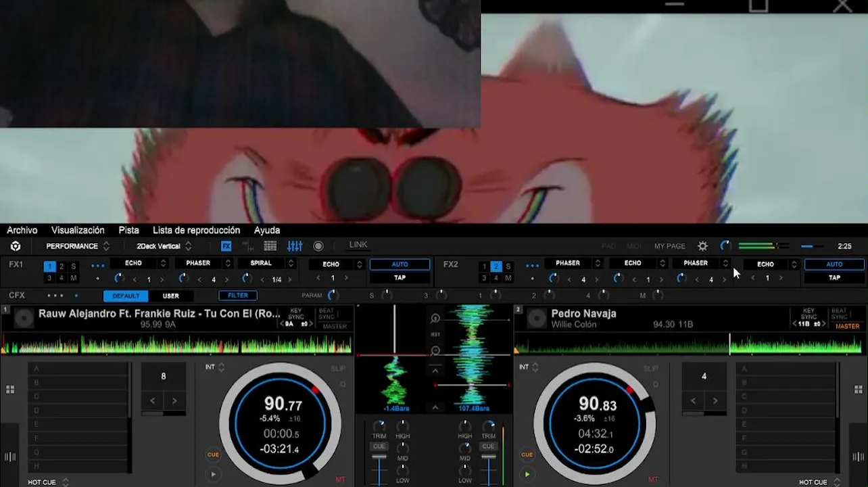Open the Ayuda menu

click(267, 230)
